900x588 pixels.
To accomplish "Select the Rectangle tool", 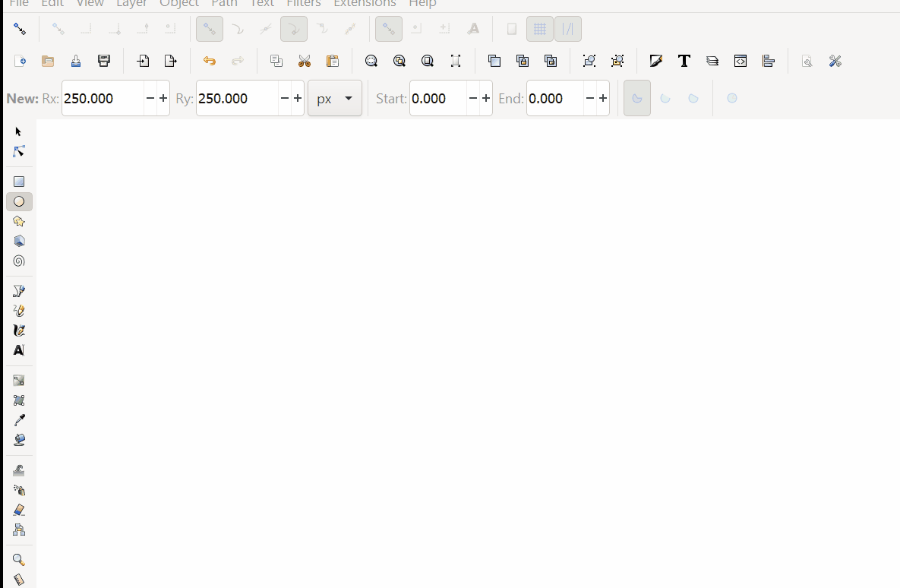I will pyautogui.click(x=19, y=182).
